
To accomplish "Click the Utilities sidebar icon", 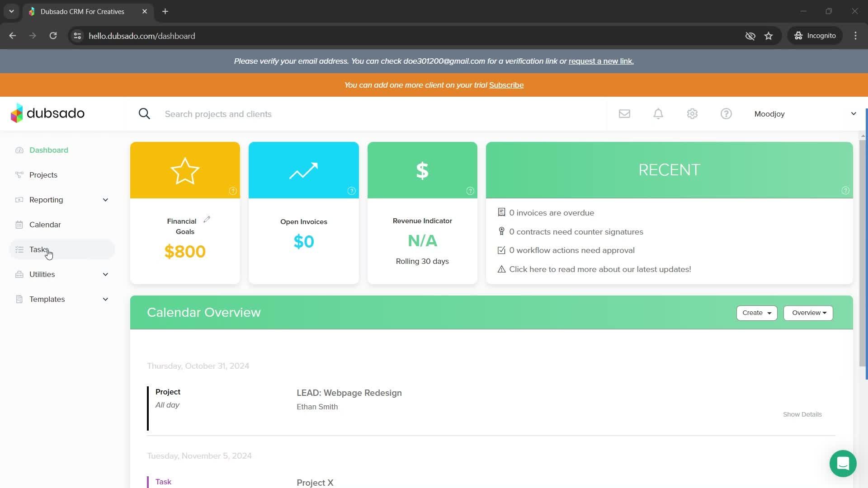I will click(x=19, y=274).
